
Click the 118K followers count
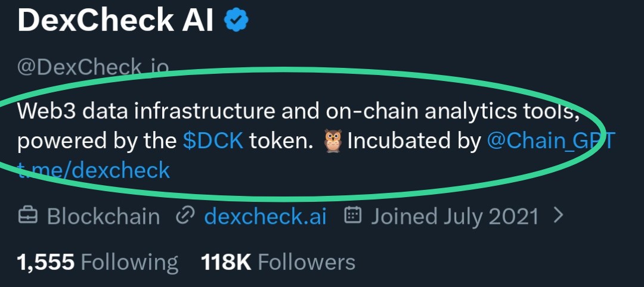[x=226, y=262]
